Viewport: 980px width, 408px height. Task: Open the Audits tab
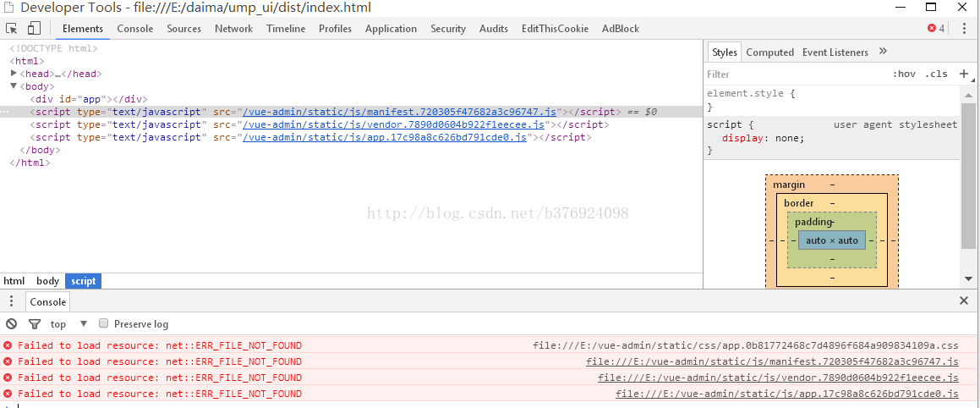click(494, 28)
